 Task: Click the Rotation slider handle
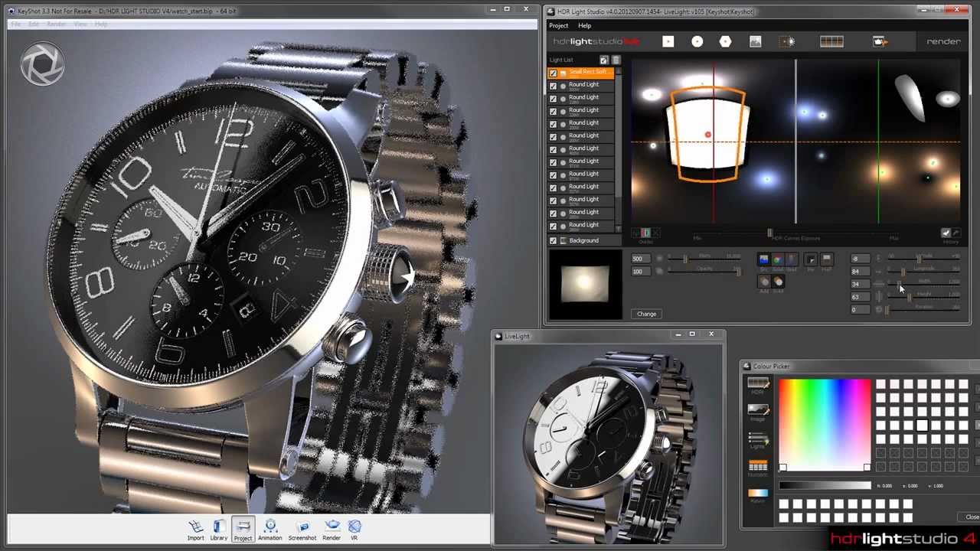point(887,310)
